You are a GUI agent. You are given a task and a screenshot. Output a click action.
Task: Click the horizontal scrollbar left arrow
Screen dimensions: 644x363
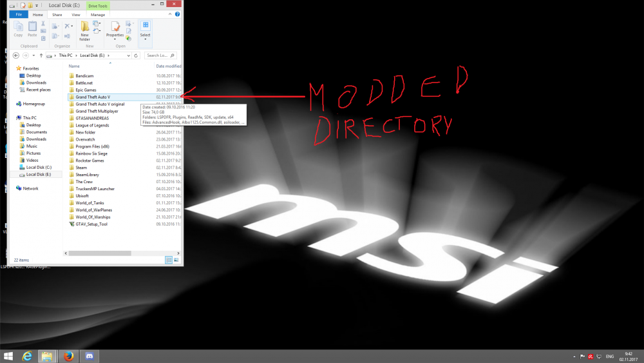point(66,253)
